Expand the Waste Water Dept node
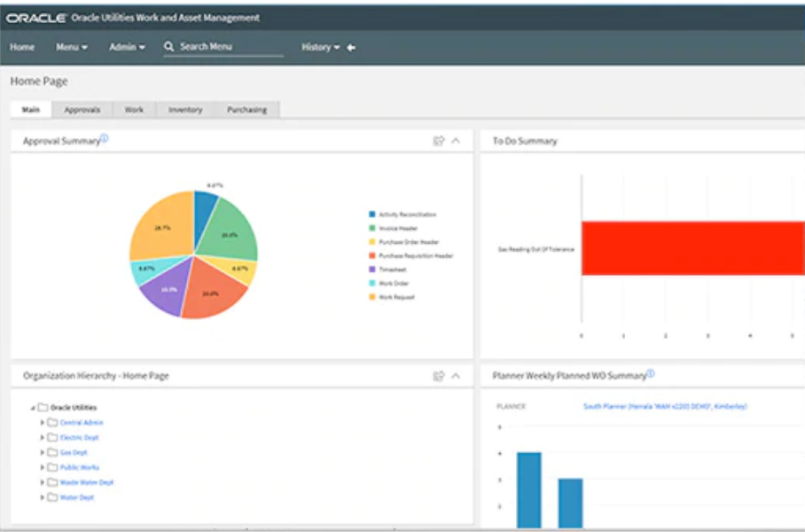This screenshot has height=532, width=805. (42, 483)
